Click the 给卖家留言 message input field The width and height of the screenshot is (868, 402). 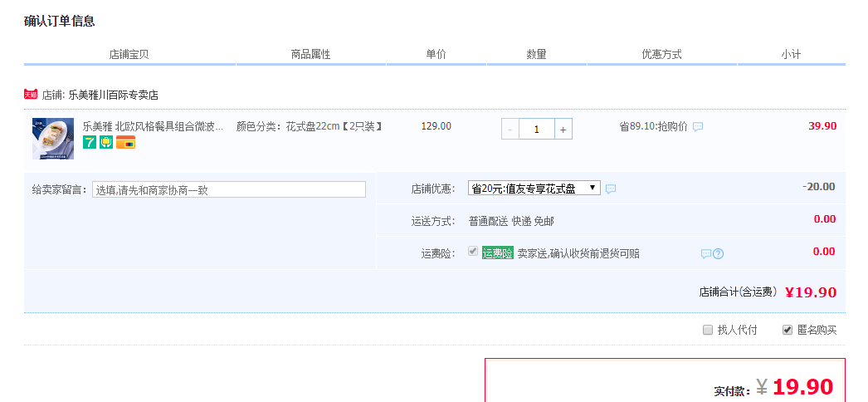coord(228,189)
